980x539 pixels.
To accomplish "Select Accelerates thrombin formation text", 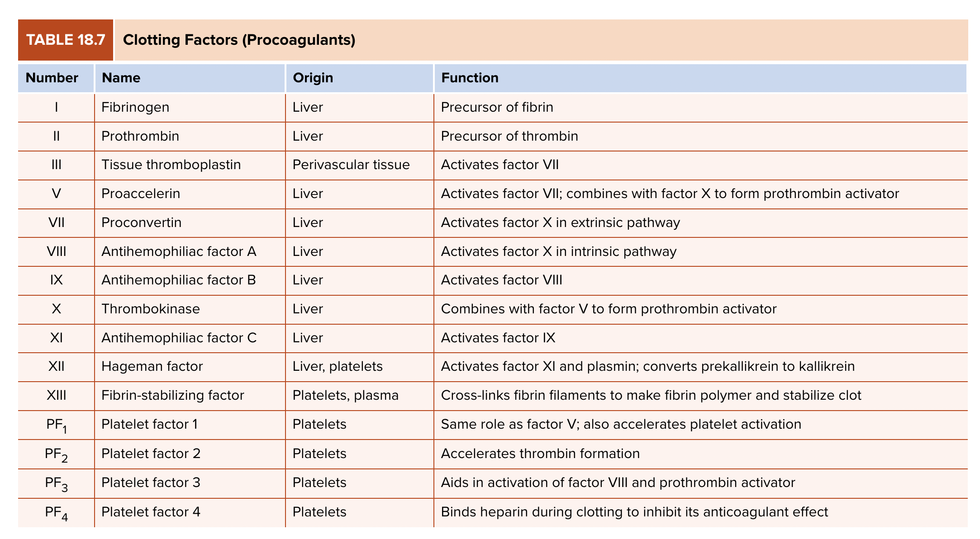I will (x=540, y=454).
